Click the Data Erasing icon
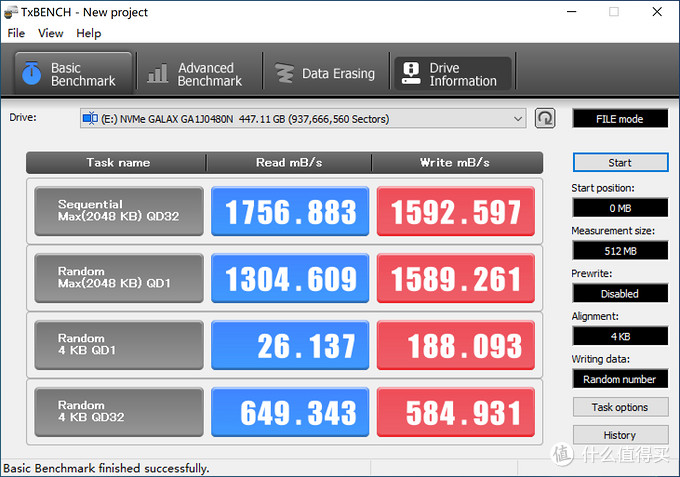The width and height of the screenshot is (680, 477). tap(285, 74)
